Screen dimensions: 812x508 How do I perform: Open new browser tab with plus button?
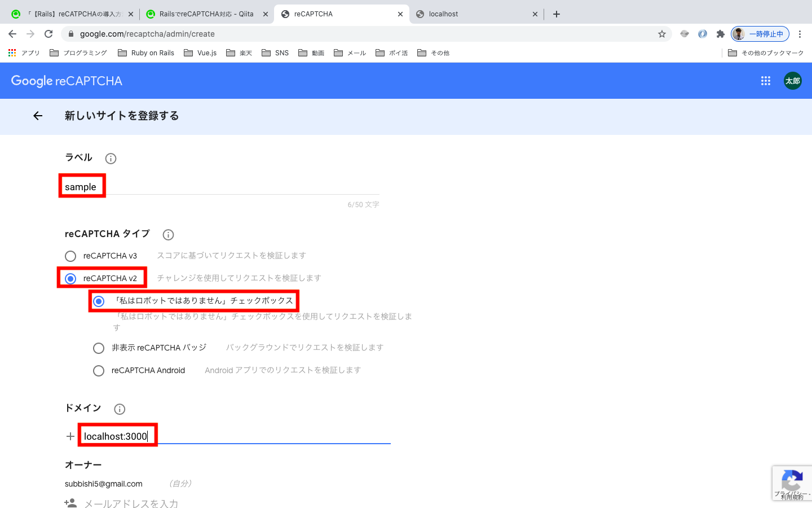point(557,14)
